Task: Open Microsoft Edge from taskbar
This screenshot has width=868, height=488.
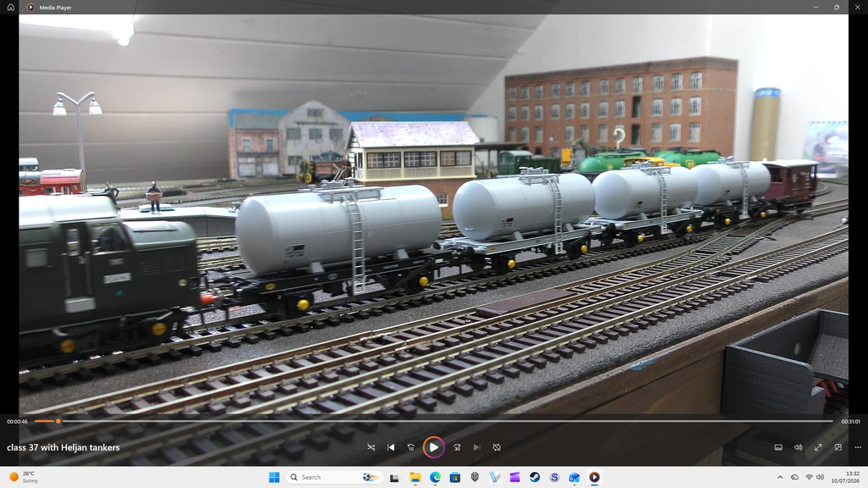Action: tap(435, 477)
